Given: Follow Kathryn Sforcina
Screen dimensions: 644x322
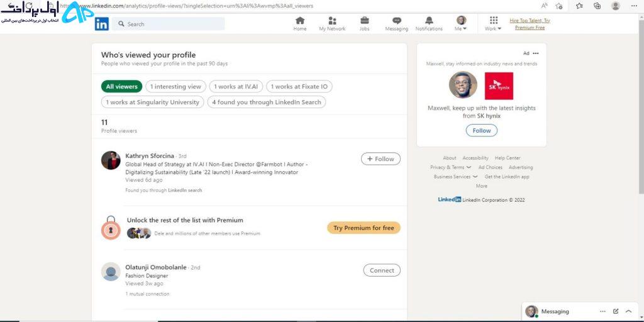Looking at the screenshot, I should [380, 158].
